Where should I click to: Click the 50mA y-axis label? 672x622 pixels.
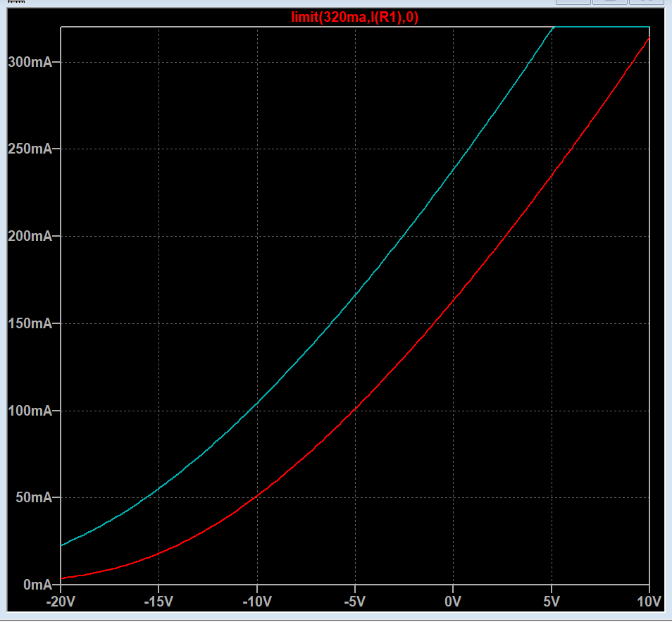(x=34, y=497)
